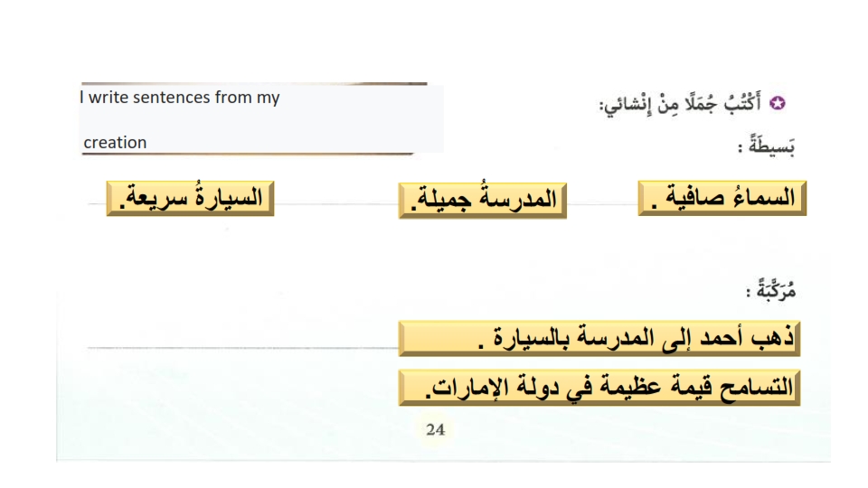Select the السيارة سريعة sentence box
The width and height of the screenshot is (868, 488).
click(191, 198)
